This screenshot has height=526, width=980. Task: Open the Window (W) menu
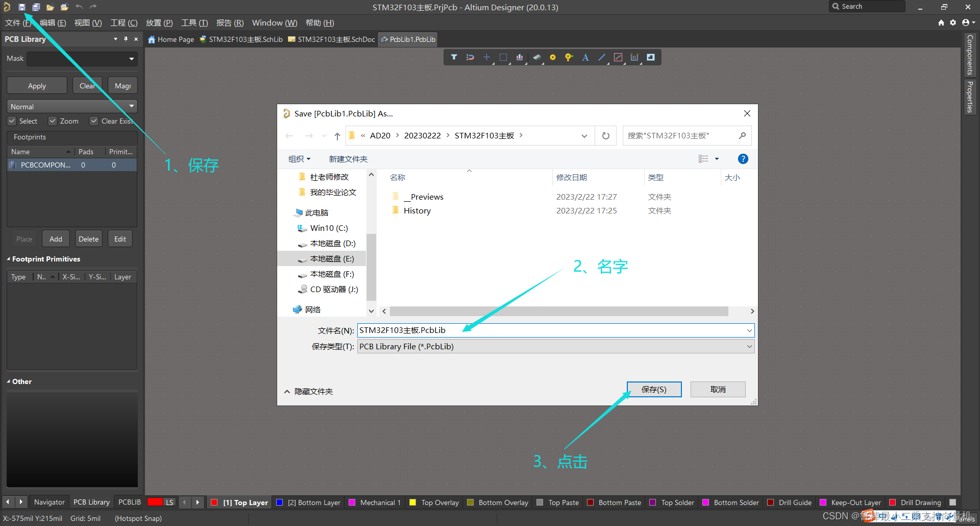275,23
